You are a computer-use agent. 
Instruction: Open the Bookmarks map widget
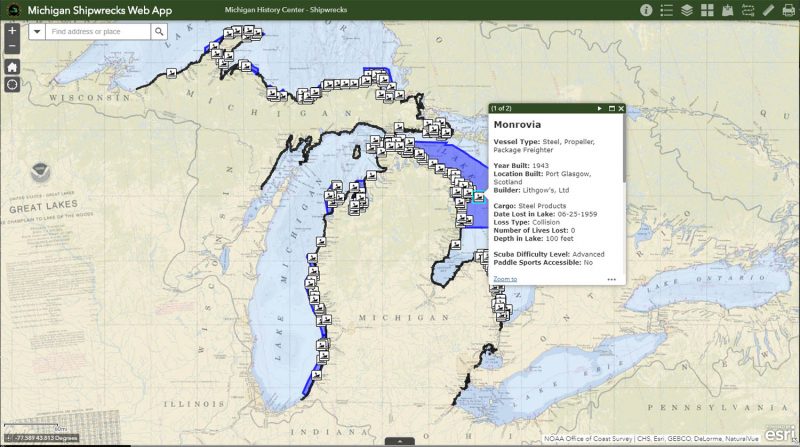[728, 10]
